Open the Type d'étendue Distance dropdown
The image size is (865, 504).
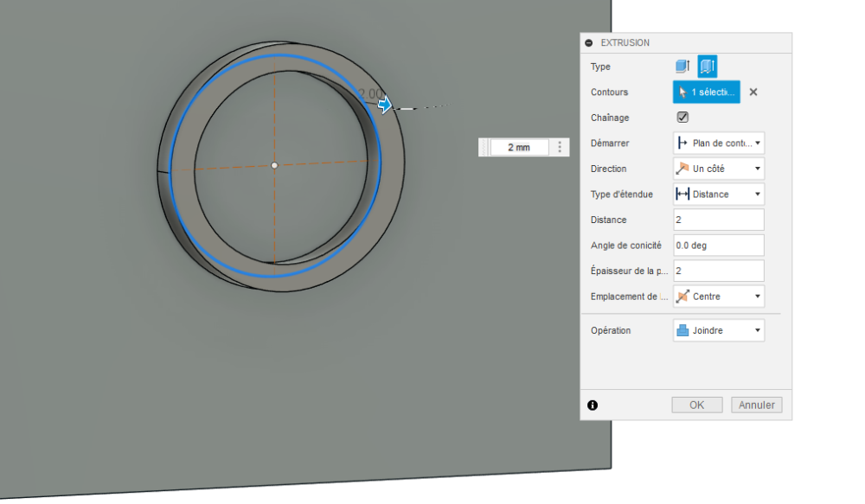(719, 195)
